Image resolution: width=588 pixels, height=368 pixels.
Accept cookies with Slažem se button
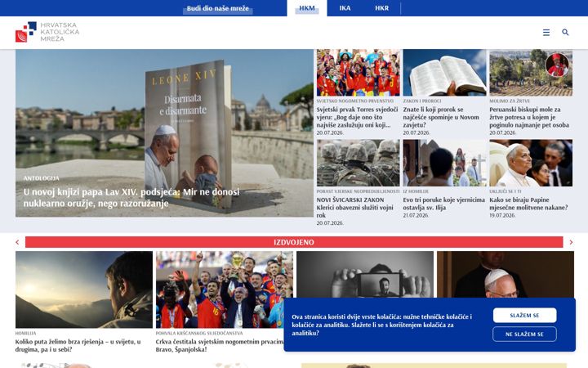tap(524, 316)
